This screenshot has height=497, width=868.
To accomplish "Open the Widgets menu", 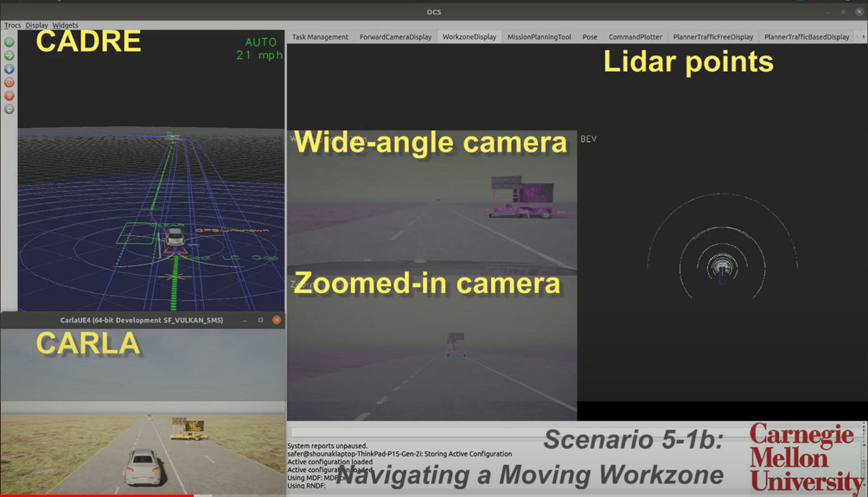I will pos(65,26).
